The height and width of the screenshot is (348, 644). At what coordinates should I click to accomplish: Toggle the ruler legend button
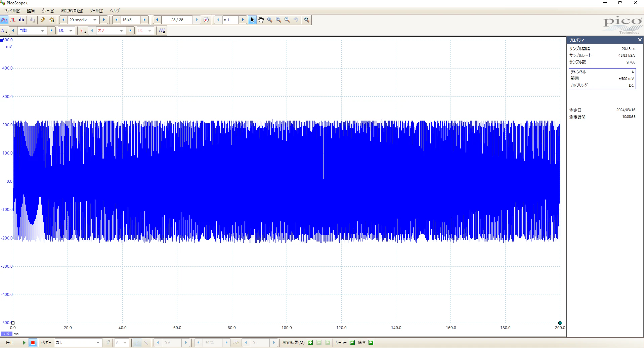pyautogui.click(x=352, y=343)
